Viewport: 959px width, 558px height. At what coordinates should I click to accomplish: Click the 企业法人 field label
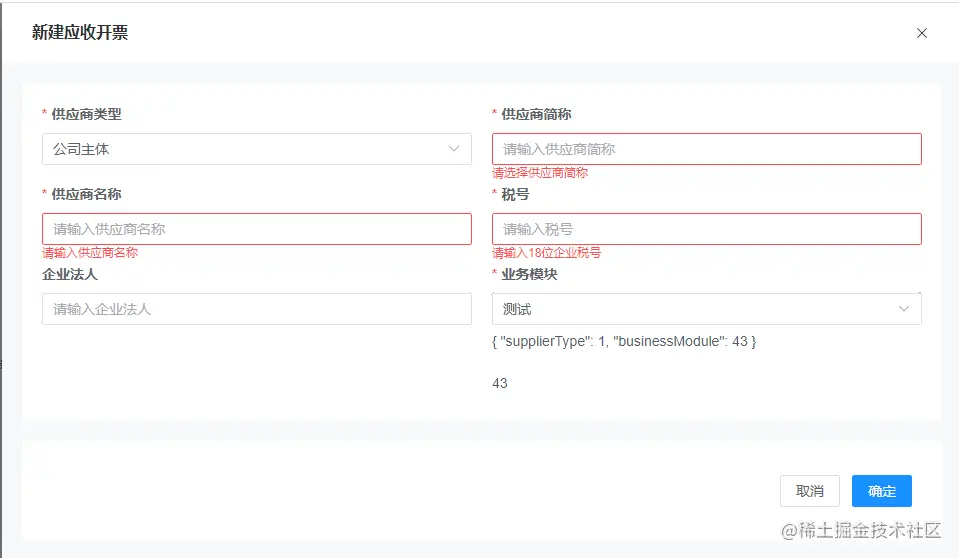click(x=70, y=274)
